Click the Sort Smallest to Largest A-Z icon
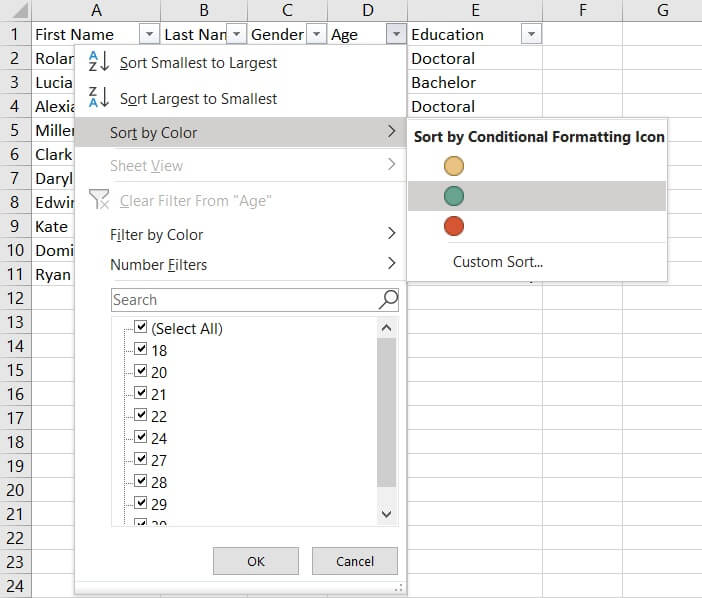The image size is (702, 598). (98, 62)
